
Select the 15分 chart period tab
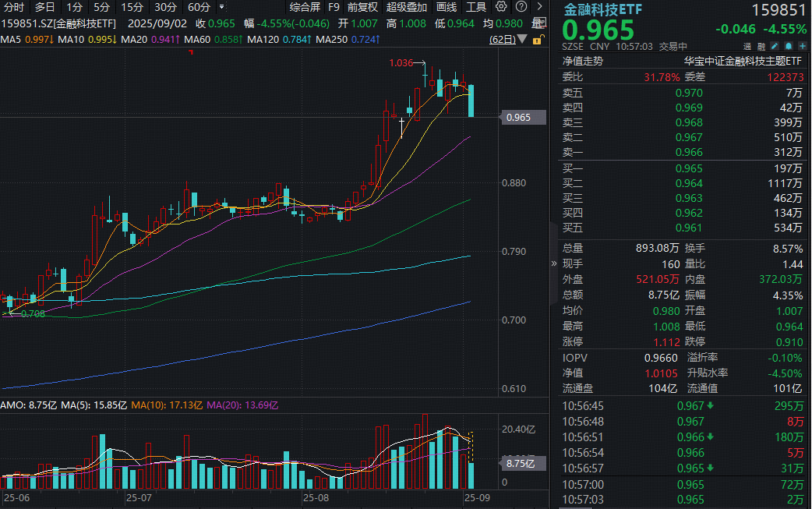(132, 7)
